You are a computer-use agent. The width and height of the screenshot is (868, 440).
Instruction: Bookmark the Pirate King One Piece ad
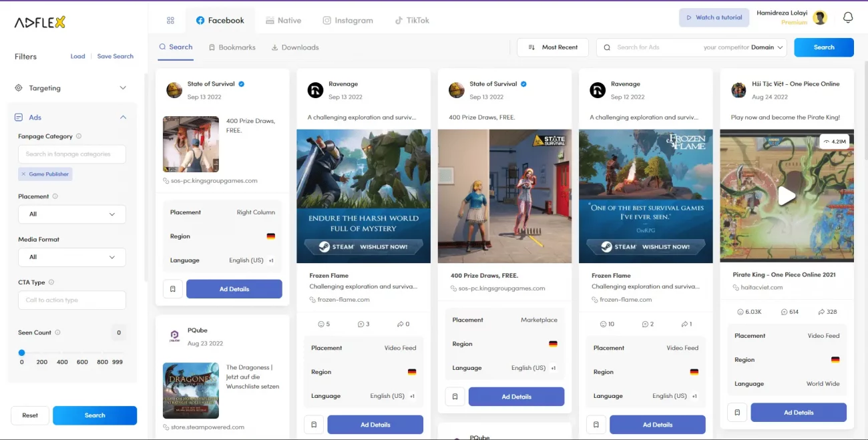click(737, 413)
